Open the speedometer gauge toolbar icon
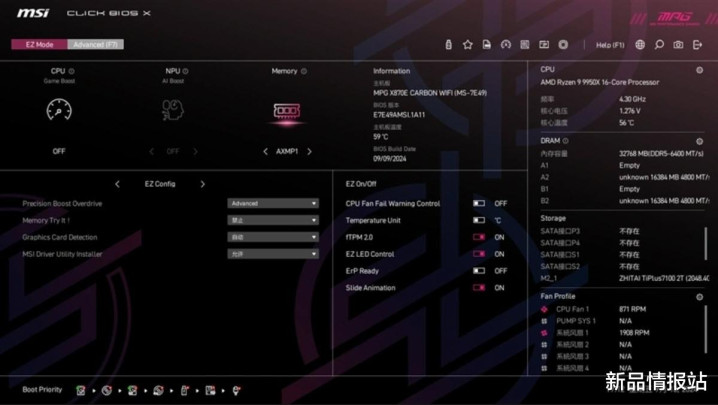This screenshot has width=718, height=405. pos(506,44)
